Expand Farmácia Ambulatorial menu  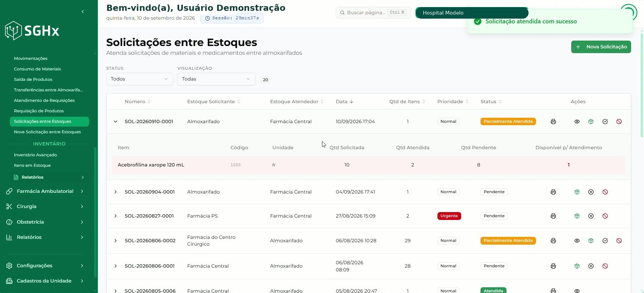[x=45, y=191]
